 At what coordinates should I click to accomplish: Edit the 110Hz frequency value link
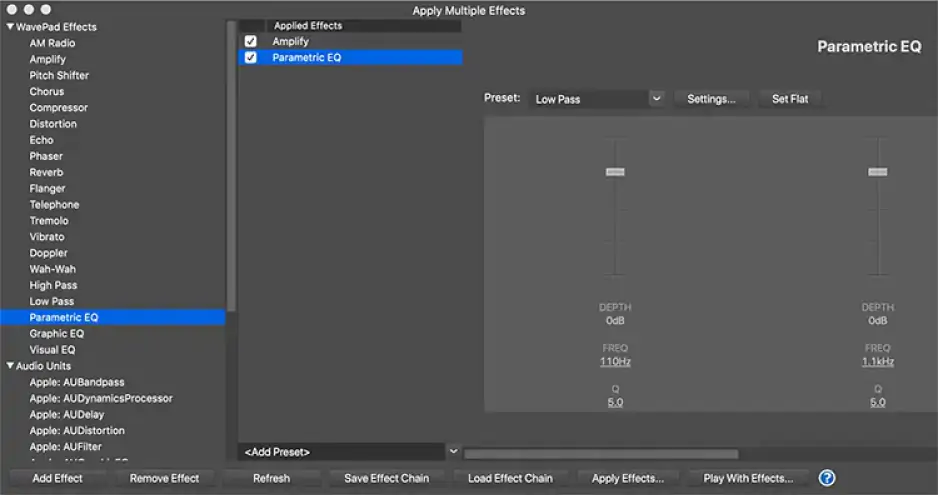[615, 361]
